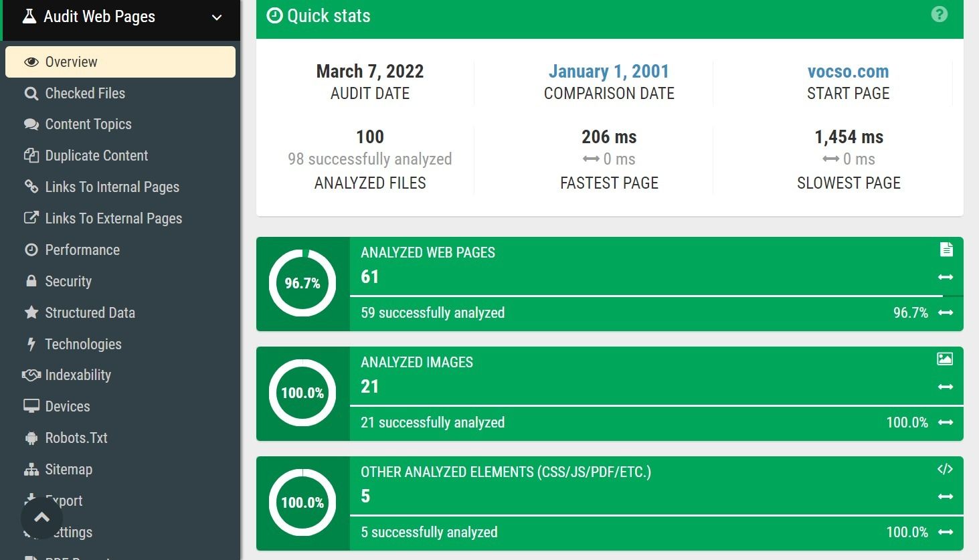
Task: Click the Analyzed Web Pages progress bar
Action: pyautogui.click(x=656, y=295)
